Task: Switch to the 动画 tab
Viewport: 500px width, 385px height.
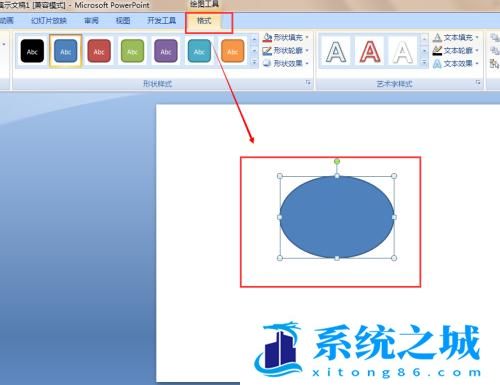Action: click(6, 21)
